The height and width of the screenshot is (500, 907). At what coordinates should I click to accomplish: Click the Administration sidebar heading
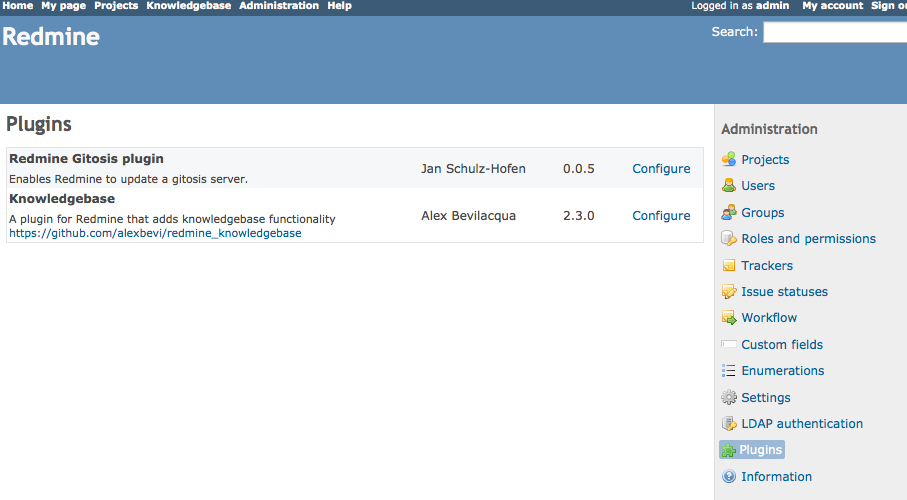tap(769, 129)
